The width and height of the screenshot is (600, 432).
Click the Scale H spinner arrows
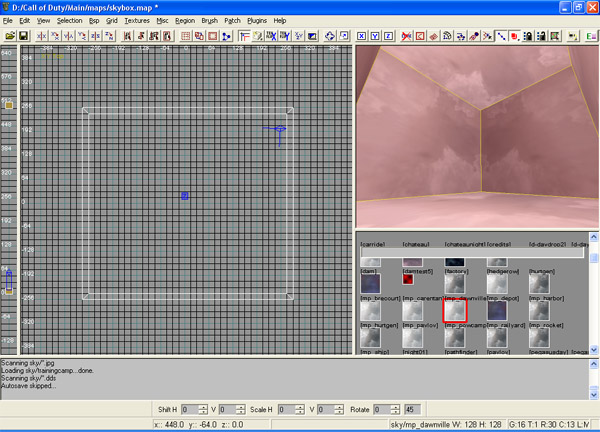[x=300, y=409]
